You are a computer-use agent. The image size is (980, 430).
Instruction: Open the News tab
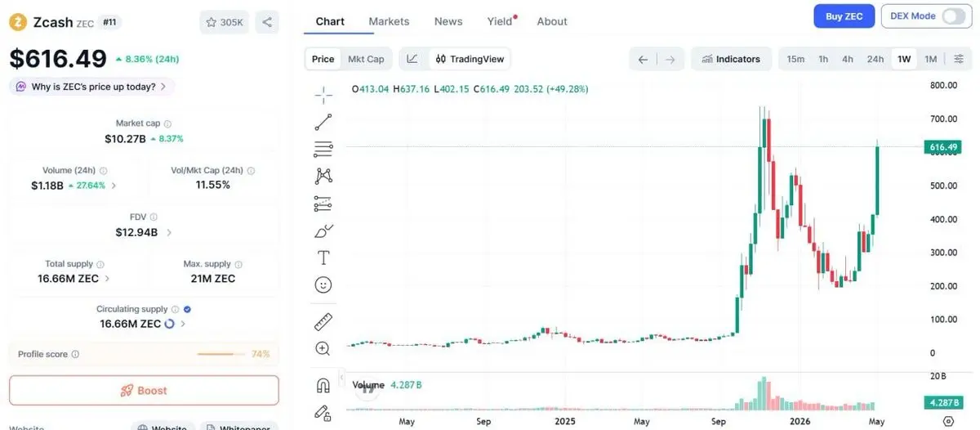pyautogui.click(x=448, y=21)
